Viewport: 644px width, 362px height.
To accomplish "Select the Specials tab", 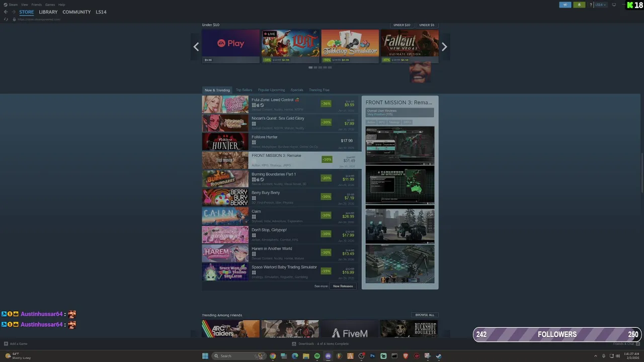I will pyautogui.click(x=297, y=90).
